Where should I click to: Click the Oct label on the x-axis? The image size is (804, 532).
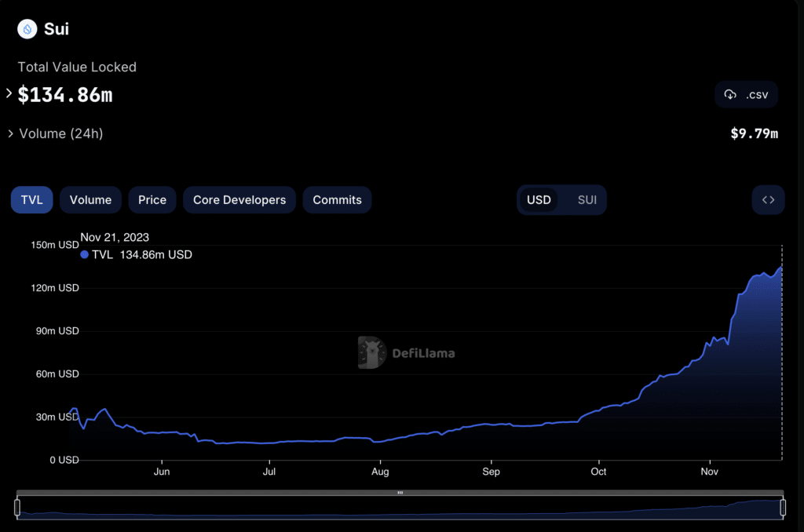598,472
